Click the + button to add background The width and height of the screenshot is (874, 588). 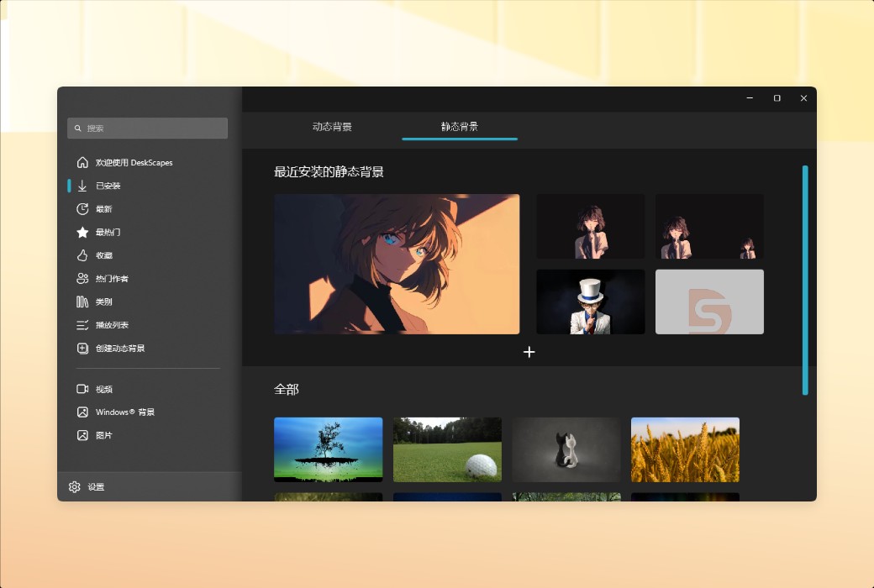click(529, 352)
